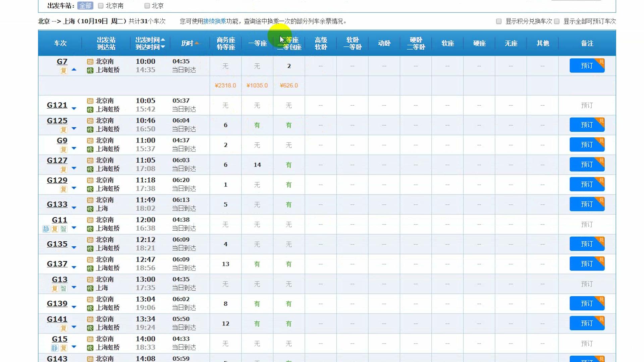Screen dimensions: 644x362
Task: Check the 北京南 departure station checkbox
Action: pos(100,5)
